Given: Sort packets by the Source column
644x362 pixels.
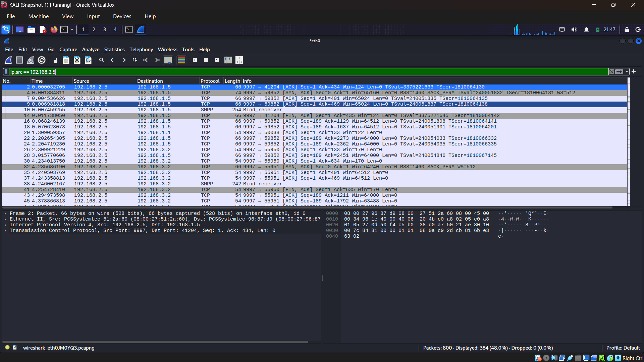Looking at the screenshot, I should (104, 81).
